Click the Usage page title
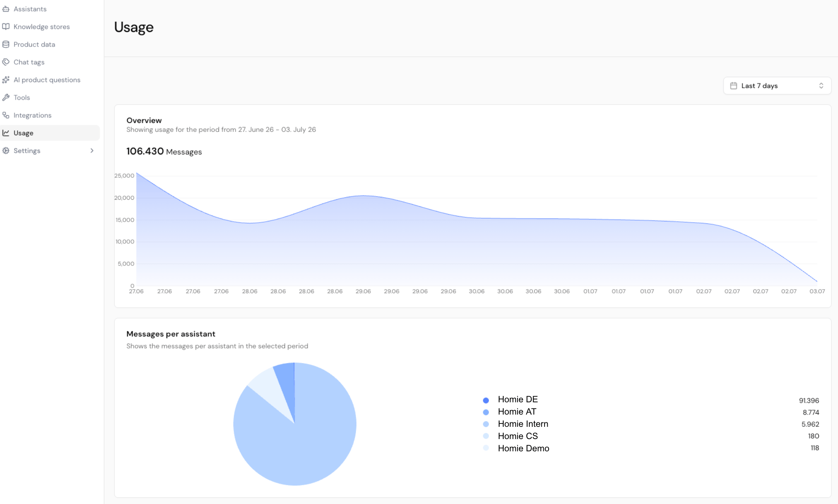838x504 pixels. click(134, 27)
